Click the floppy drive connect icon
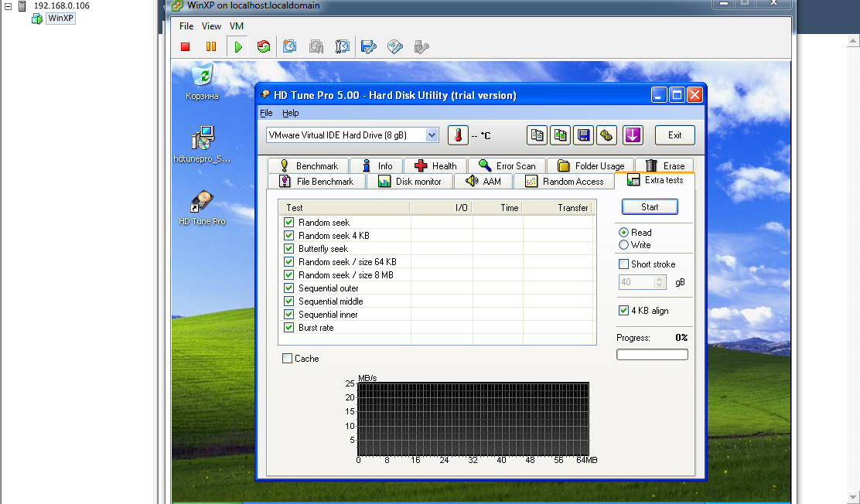 pos(369,47)
